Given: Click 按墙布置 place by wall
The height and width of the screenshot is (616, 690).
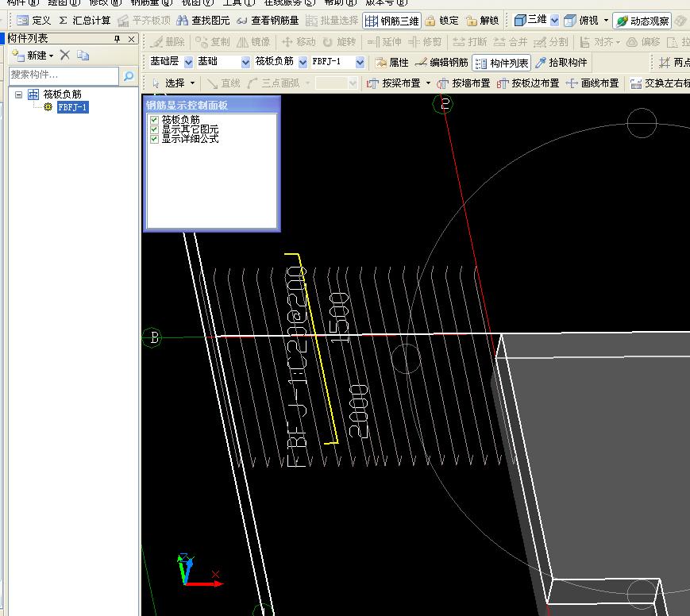Looking at the screenshot, I should coord(464,83).
